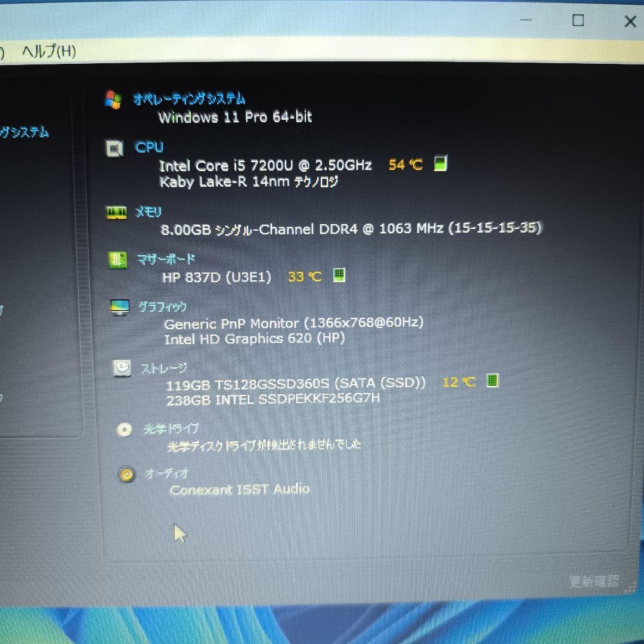Select the Windows 11 Pro 64-bit text
This screenshot has width=644, height=644.
tap(235, 117)
